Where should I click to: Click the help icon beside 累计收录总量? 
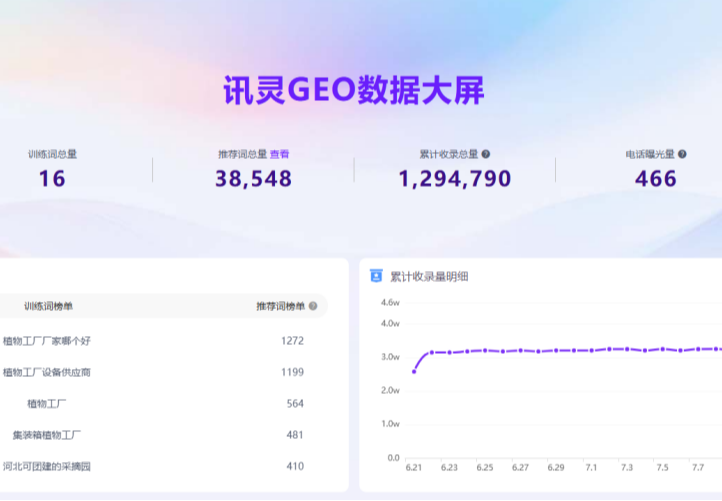(486, 154)
